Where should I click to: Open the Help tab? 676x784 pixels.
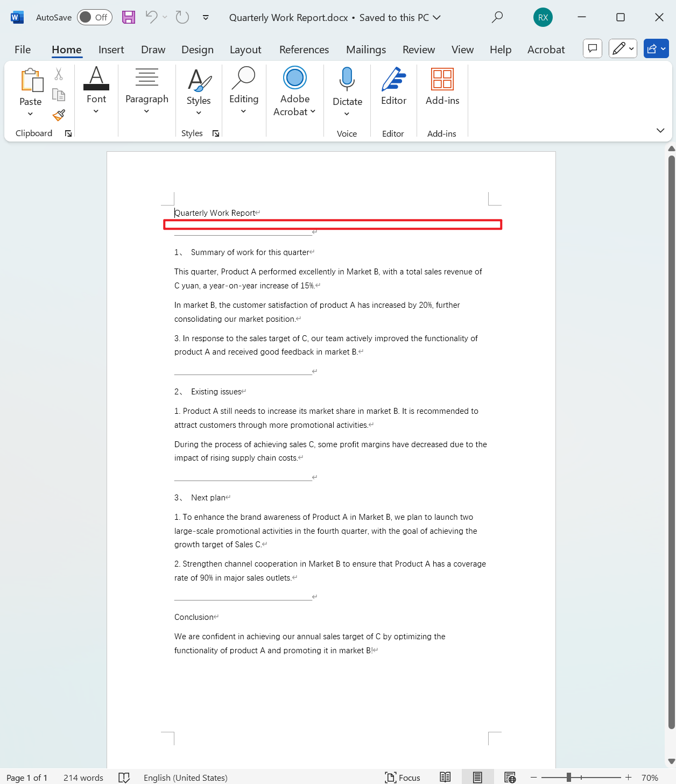(501, 50)
